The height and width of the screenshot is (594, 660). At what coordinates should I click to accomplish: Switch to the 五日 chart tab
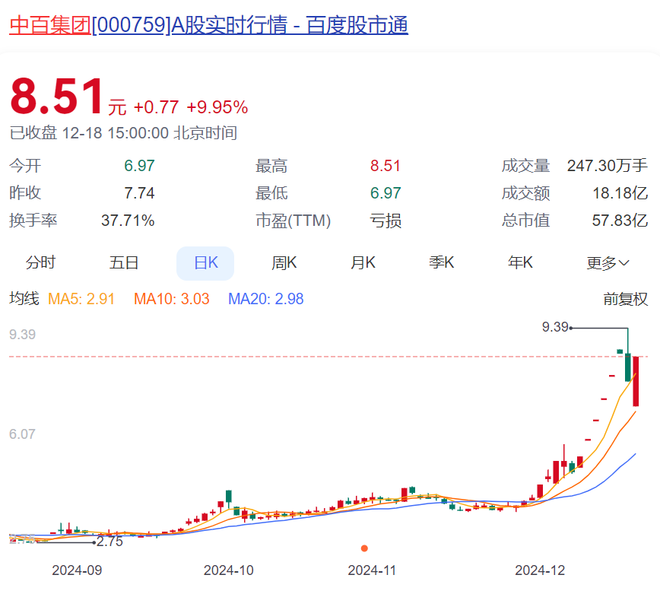(124, 263)
